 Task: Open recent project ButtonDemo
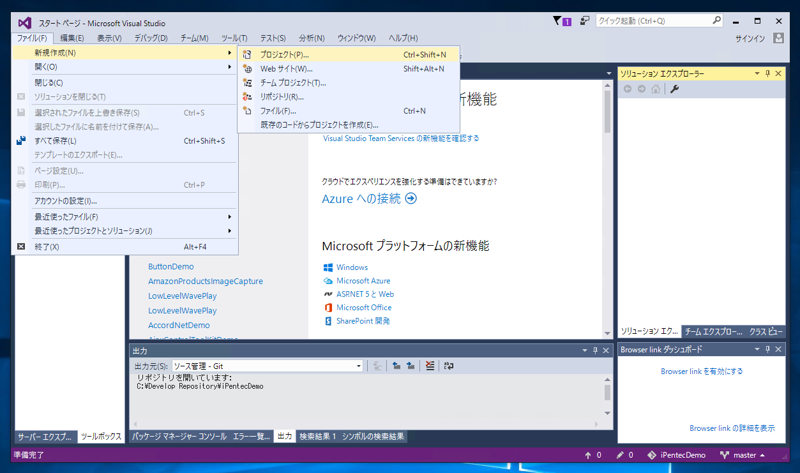tap(171, 266)
